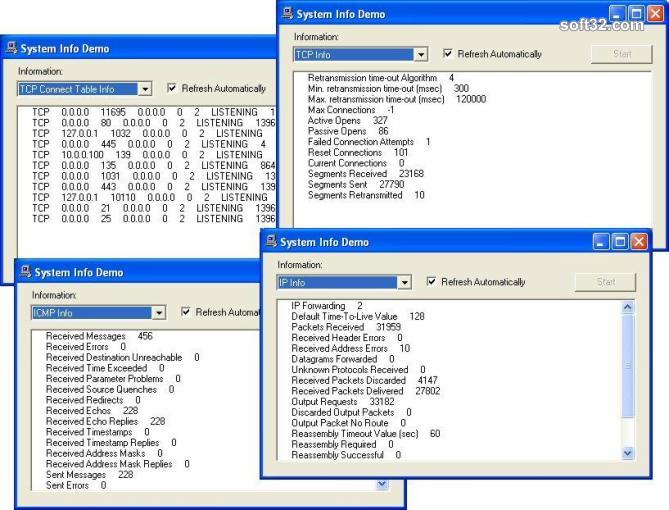Select the Received Echos 228 row
Image resolution: width=669 pixels, height=510 pixels.
(92, 411)
